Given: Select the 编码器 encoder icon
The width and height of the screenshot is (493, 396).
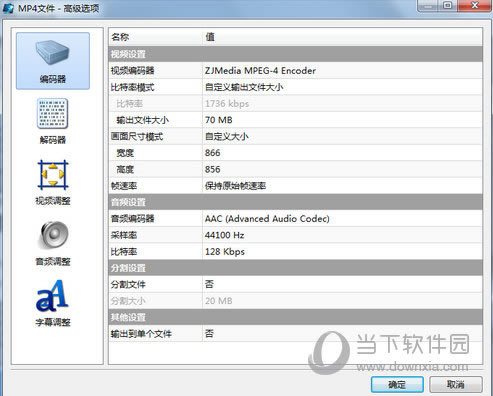Looking at the screenshot, I should (x=53, y=61).
